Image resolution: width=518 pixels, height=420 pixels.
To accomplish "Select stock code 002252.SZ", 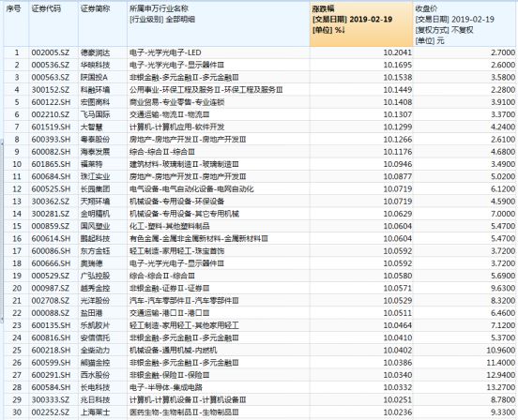I will click(51, 412).
